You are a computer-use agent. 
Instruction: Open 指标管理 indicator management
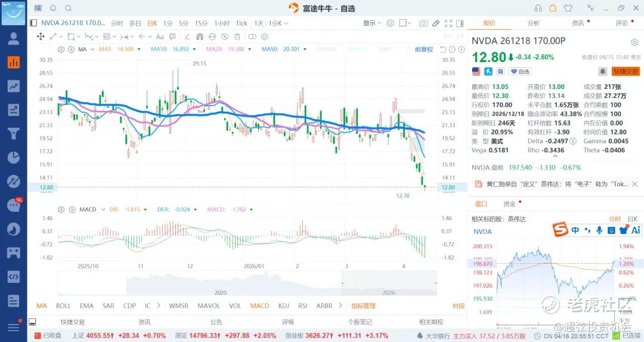(364, 306)
